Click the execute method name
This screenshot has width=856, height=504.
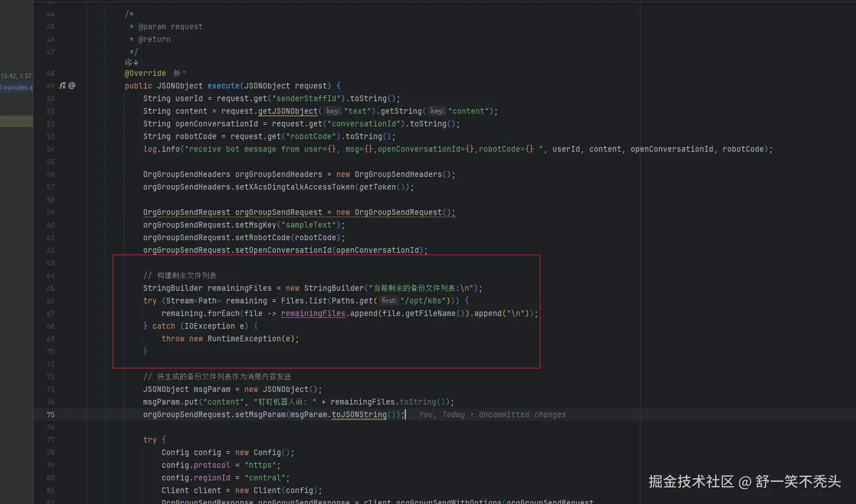tap(224, 86)
